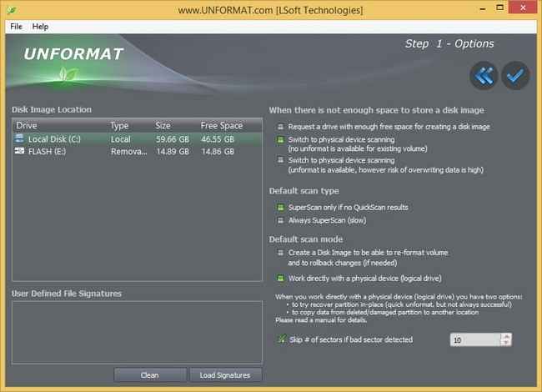The height and width of the screenshot is (392, 542).
Task: Open the File menu
Action: pyautogui.click(x=17, y=27)
